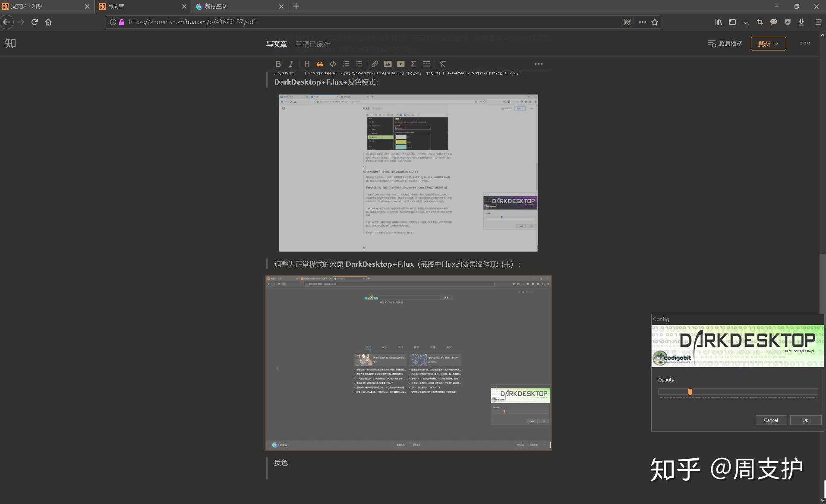Toggle bold formatting in the editor toolbar

[x=278, y=64]
